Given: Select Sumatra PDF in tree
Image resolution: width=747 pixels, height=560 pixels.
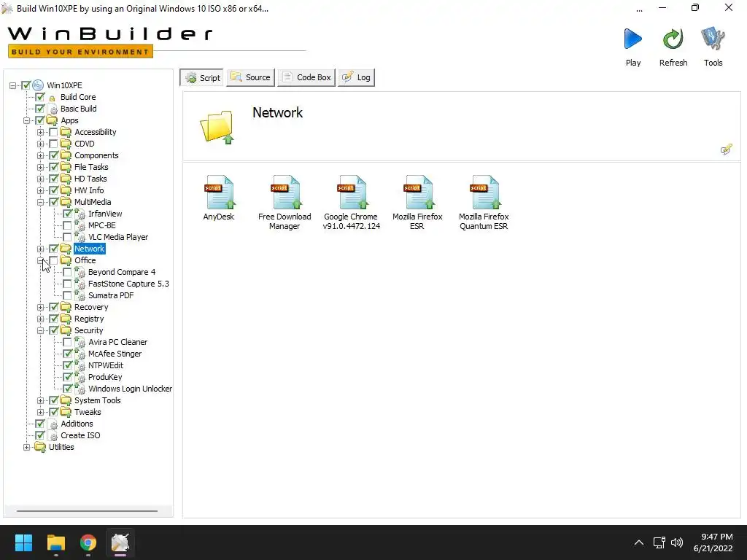Looking at the screenshot, I should point(111,295).
